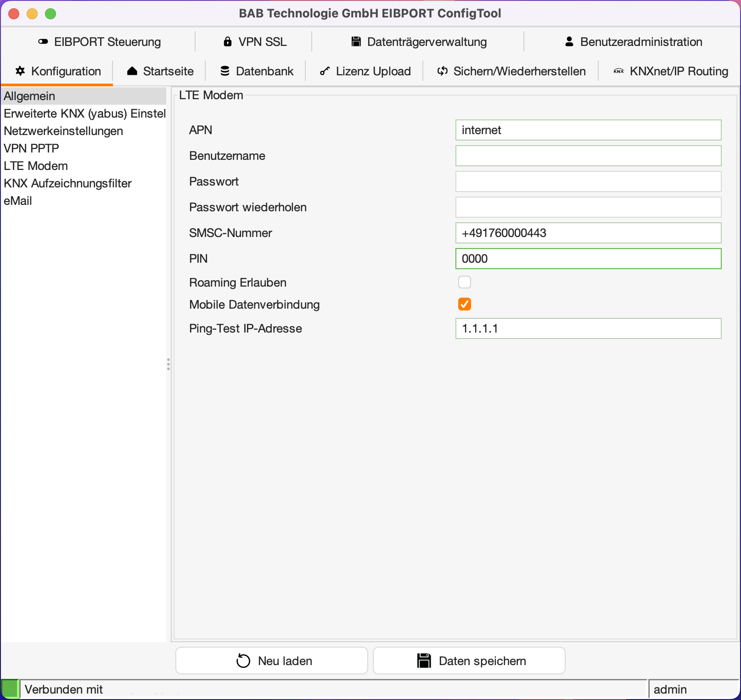
Task: Open KNX Aufzeichnungsfilter settings in sidebar
Action: tap(67, 183)
